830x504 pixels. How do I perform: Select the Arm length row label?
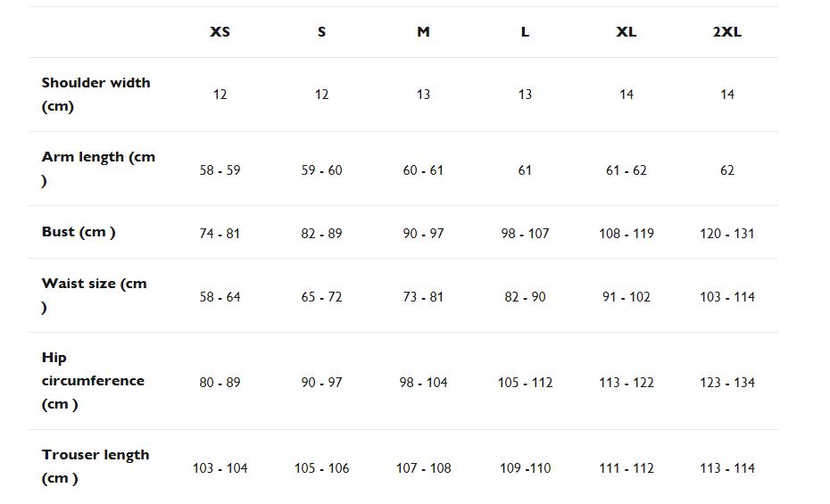tap(98, 169)
